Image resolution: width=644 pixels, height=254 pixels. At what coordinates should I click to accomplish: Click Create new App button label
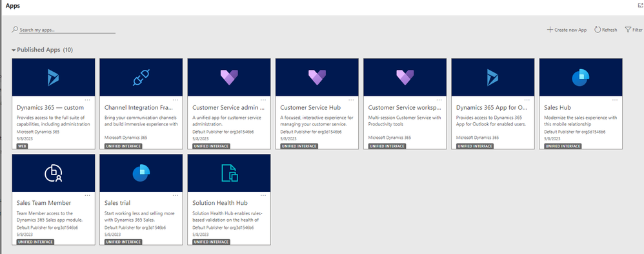coord(570,30)
